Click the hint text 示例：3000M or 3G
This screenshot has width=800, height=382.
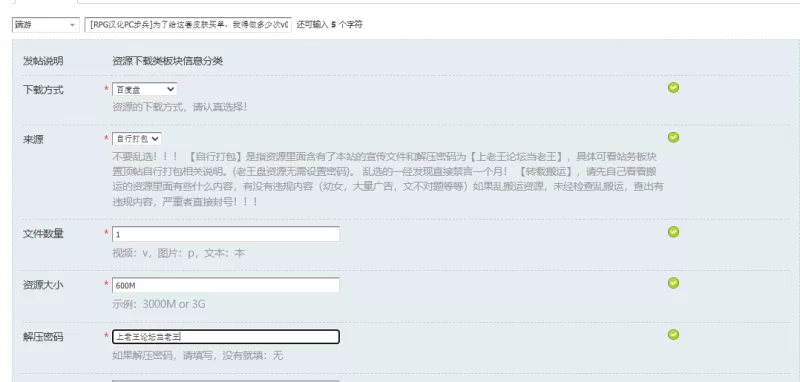click(159, 304)
